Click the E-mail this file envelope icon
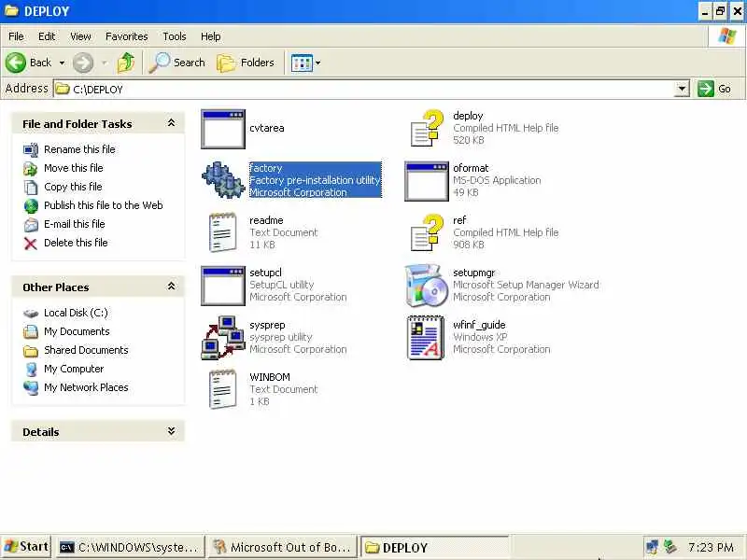Viewport: 747px width, 560px height. [x=31, y=224]
